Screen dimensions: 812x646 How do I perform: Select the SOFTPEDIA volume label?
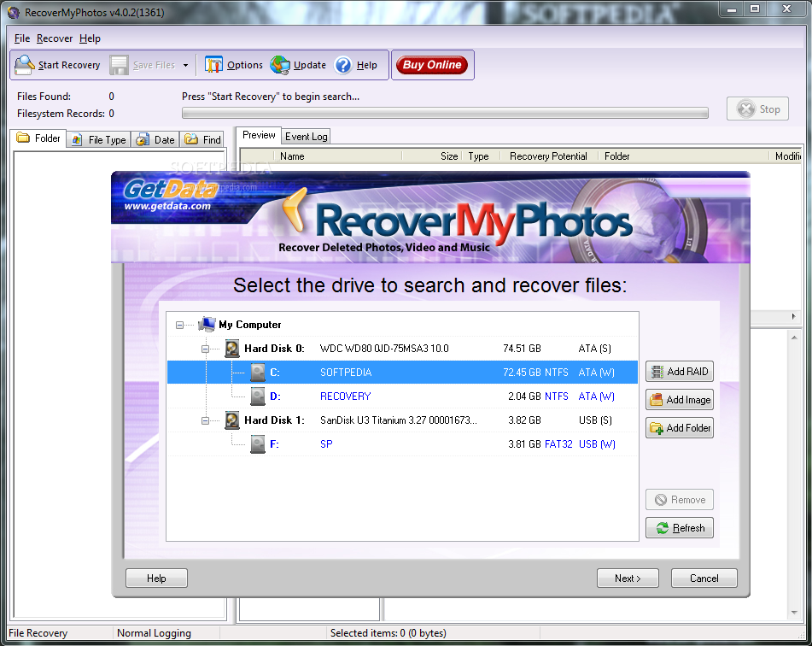[x=346, y=373]
